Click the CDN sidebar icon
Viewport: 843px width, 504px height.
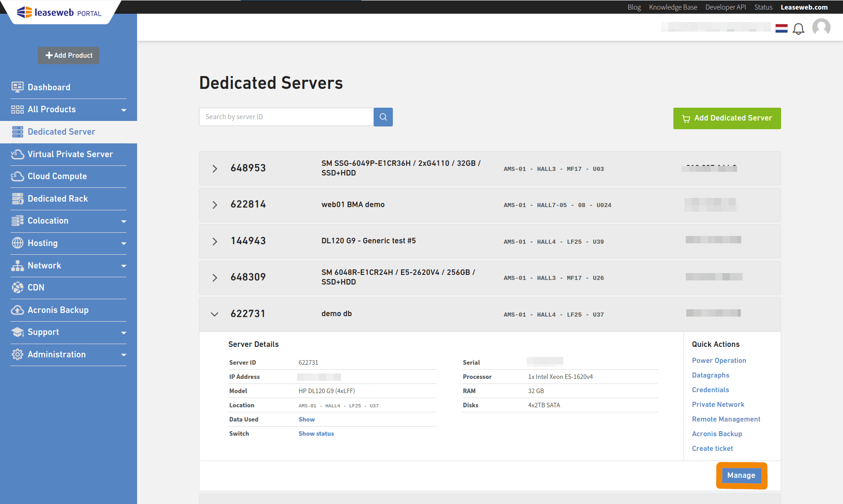click(17, 288)
